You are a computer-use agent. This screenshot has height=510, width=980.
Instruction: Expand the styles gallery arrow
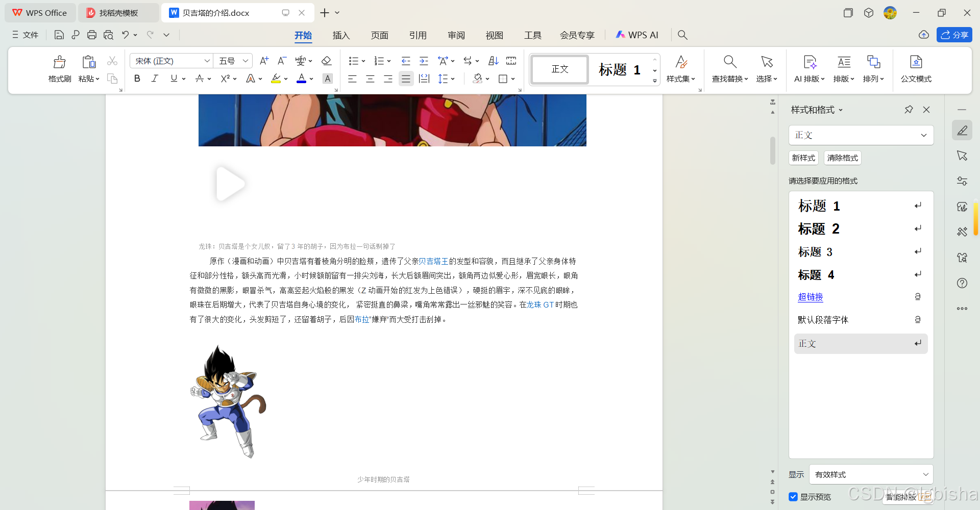tap(655, 81)
